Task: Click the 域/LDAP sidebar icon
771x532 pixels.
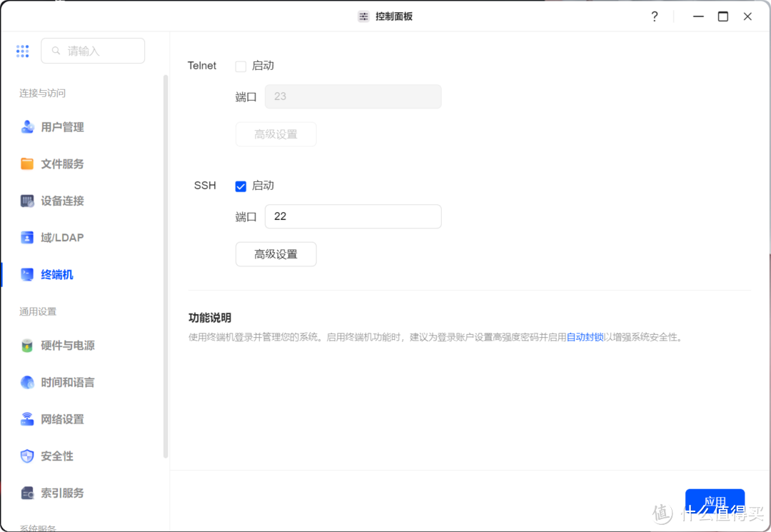Action: click(x=27, y=237)
